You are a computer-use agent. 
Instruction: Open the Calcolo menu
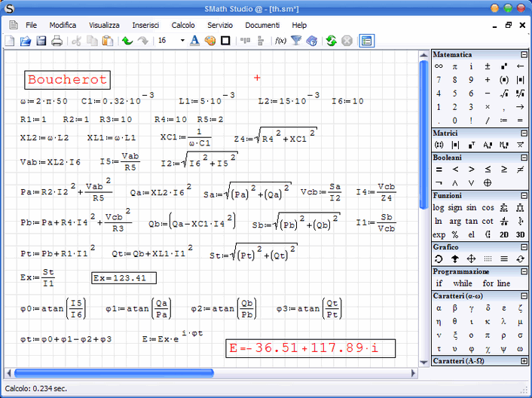(183, 25)
